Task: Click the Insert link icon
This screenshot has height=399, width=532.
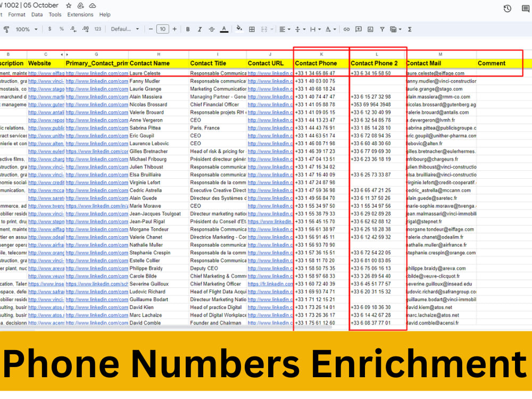Action: tap(346, 29)
